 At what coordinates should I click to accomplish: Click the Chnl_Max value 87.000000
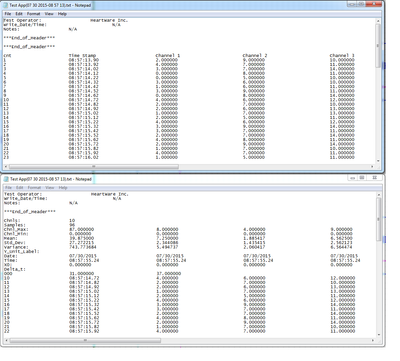[82, 229]
